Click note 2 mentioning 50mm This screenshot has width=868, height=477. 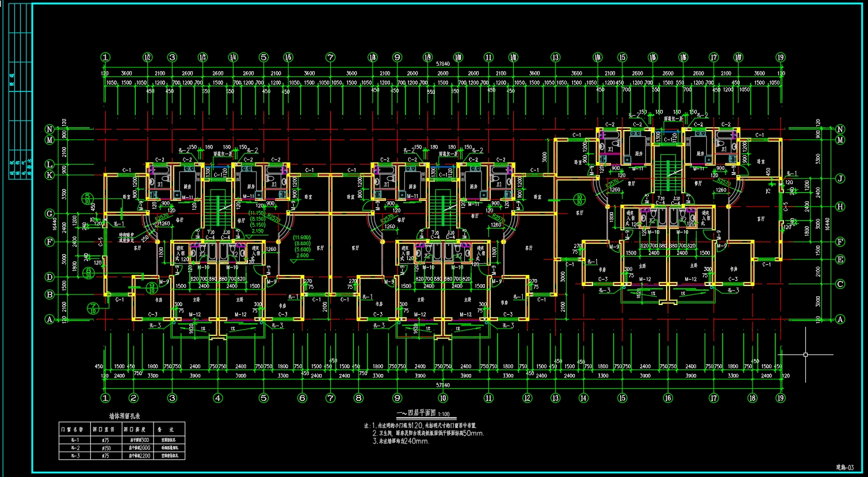click(x=429, y=433)
